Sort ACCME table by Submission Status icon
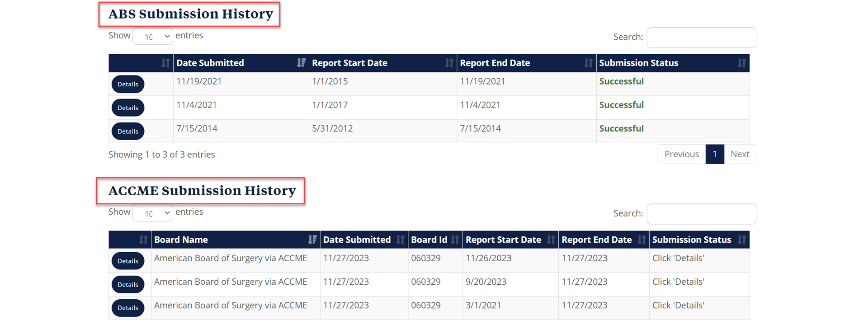 pos(741,240)
